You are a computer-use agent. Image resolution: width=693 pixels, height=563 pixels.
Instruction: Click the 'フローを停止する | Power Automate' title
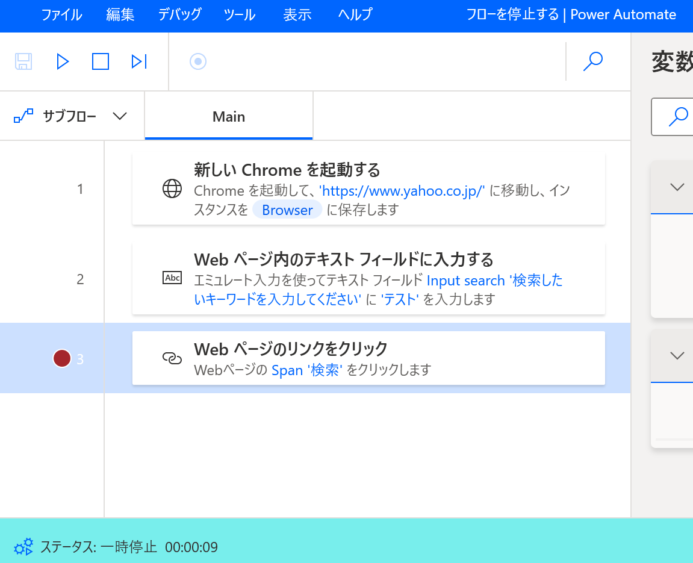[571, 15]
